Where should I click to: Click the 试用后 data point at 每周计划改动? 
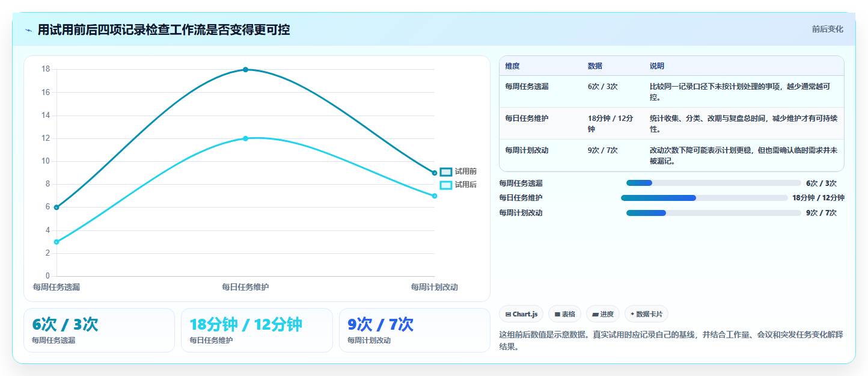pos(435,196)
